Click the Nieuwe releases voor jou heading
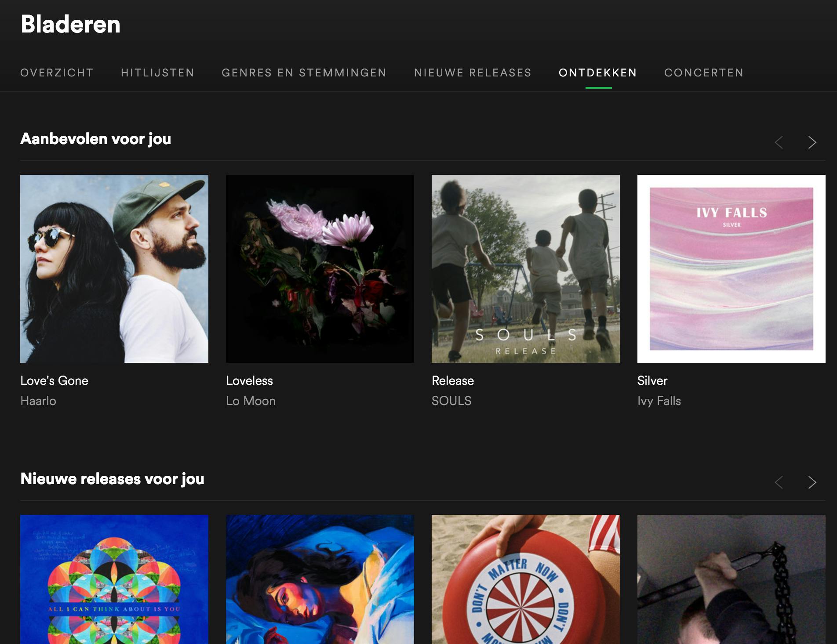This screenshot has height=644, width=837. pyautogui.click(x=112, y=479)
